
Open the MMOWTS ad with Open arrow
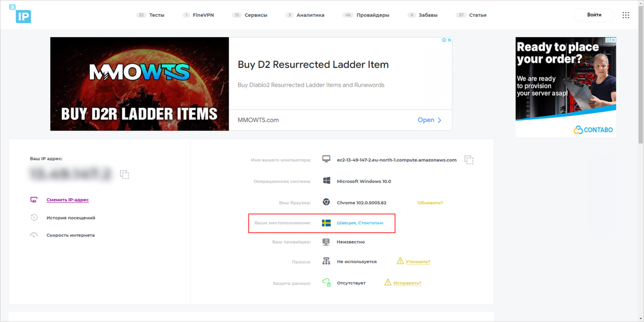[x=430, y=120]
